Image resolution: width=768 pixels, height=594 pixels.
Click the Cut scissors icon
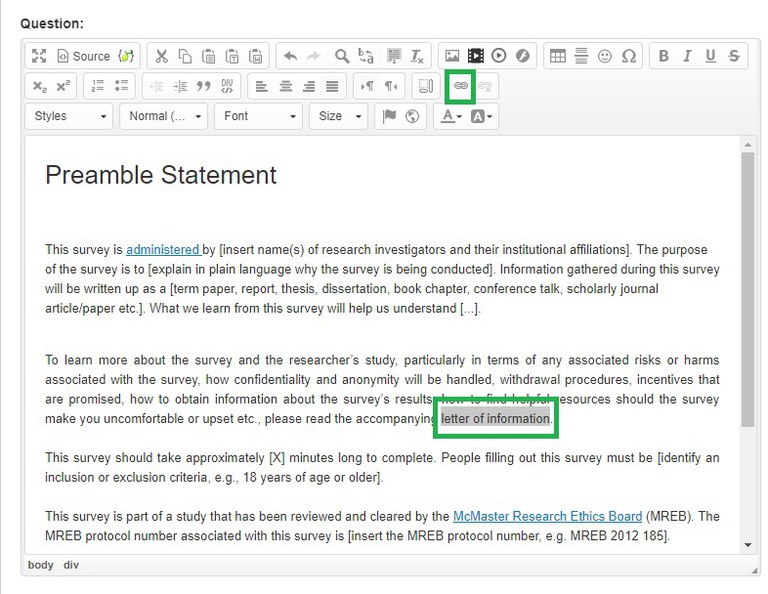(162, 56)
